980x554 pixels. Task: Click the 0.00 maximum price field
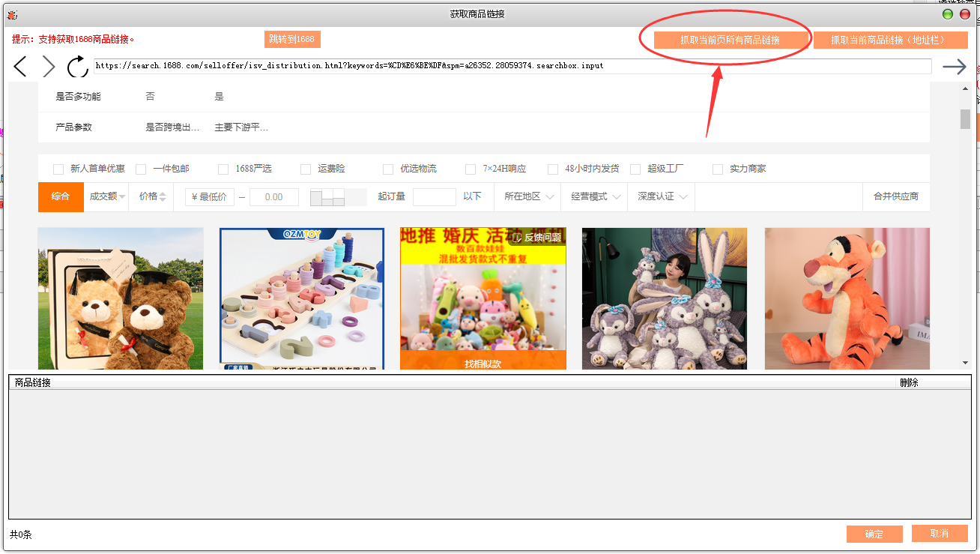click(274, 197)
